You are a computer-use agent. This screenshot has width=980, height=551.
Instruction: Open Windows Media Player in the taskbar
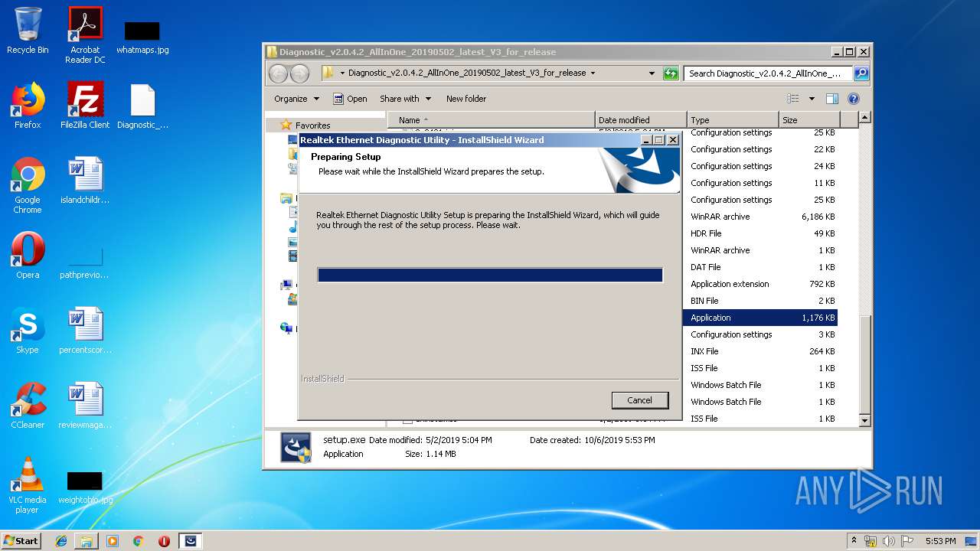(113, 541)
